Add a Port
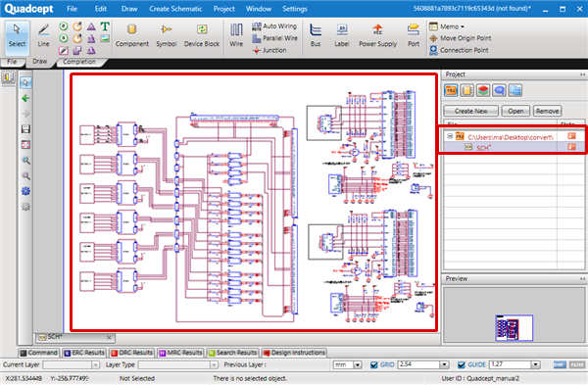 [414, 35]
